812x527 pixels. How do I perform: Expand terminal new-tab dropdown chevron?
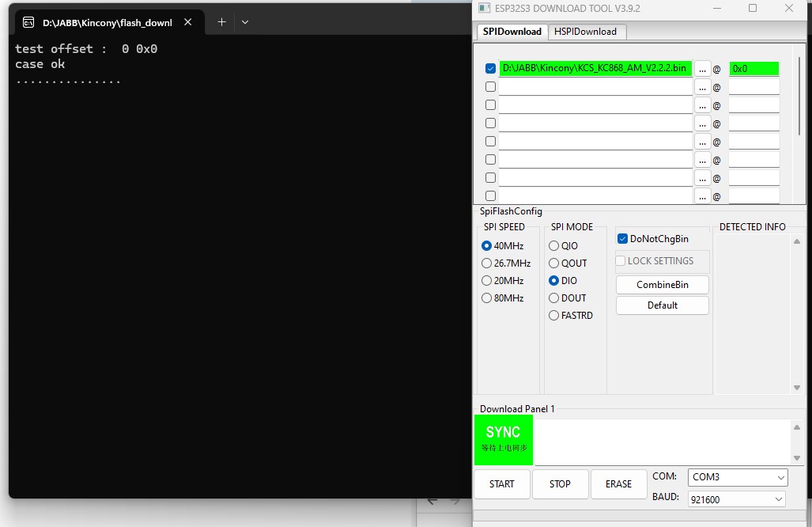click(x=245, y=22)
